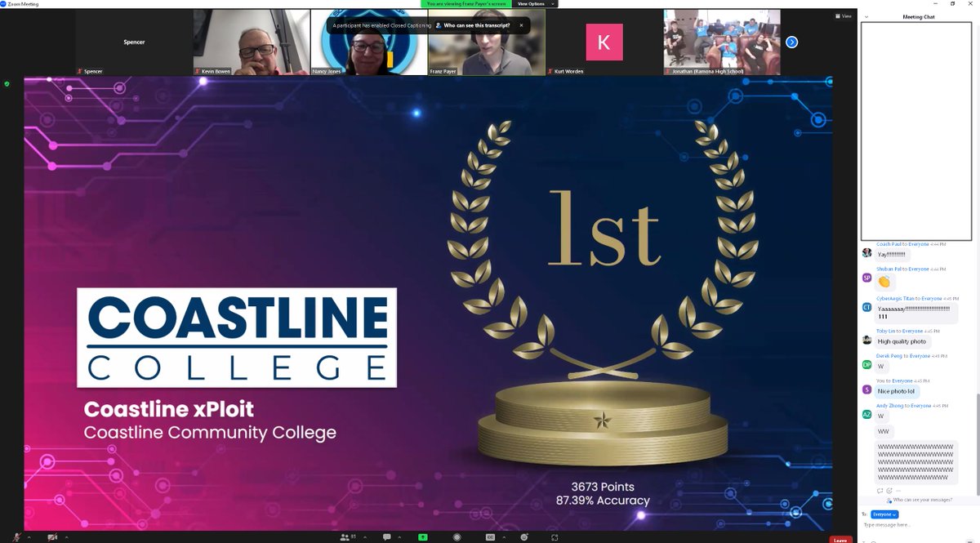Select Kurt Worden's video tile

[604, 42]
